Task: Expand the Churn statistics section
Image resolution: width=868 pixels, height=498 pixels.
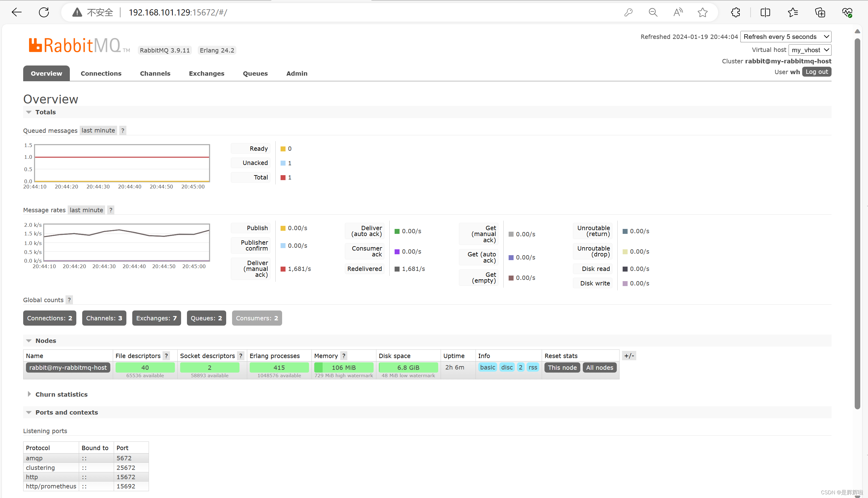Action: click(61, 394)
